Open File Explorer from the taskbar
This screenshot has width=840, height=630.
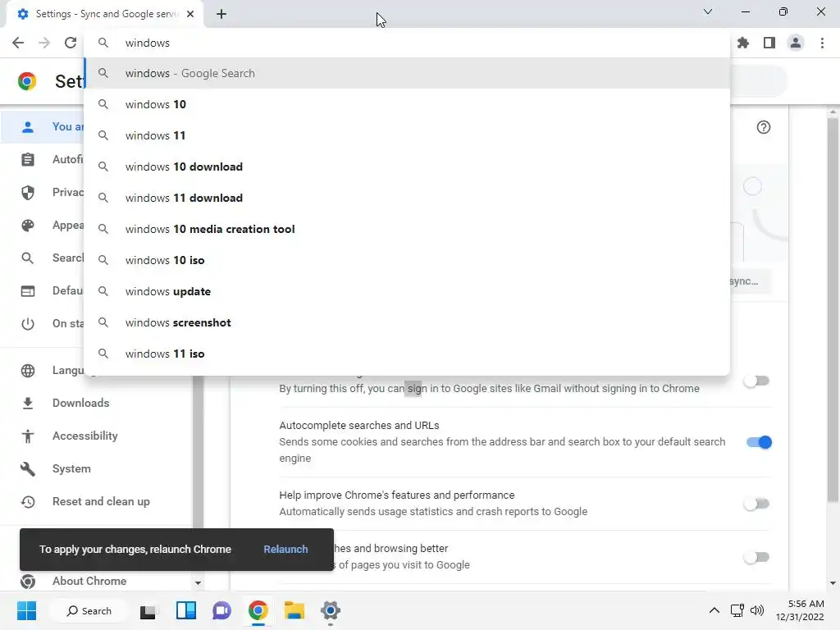(294, 610)
